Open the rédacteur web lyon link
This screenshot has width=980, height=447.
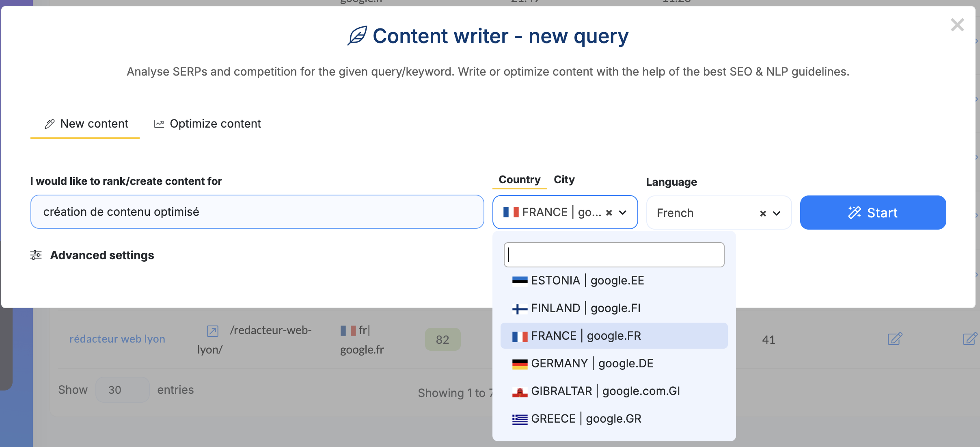(117, 339)
